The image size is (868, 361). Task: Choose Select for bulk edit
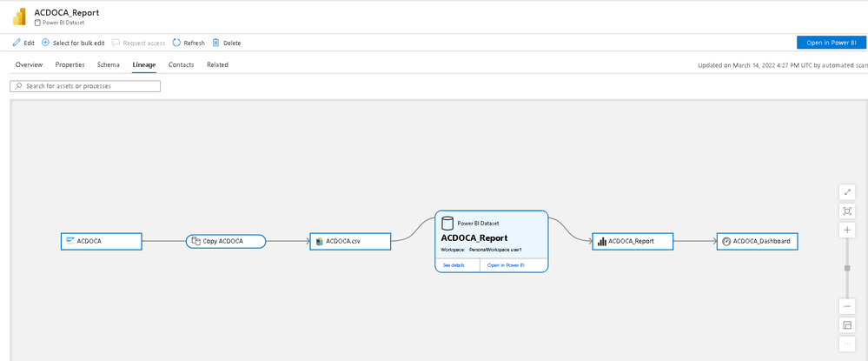pos(73,43)
